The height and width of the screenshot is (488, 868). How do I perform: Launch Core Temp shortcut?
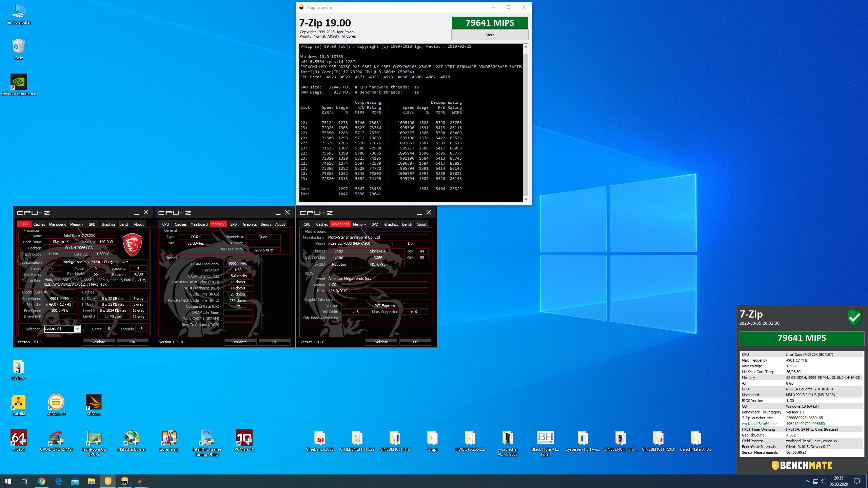tap(169, 441)
